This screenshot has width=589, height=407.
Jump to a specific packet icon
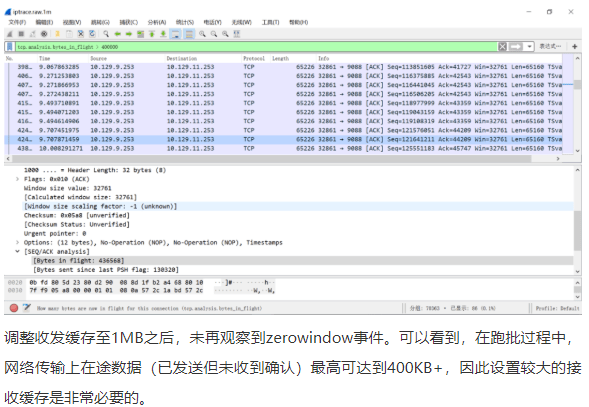coord(140,34)
